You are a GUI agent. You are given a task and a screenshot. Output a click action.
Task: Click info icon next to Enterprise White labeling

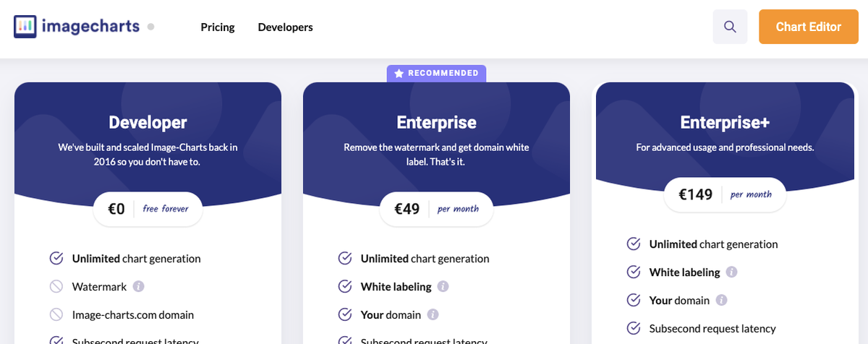pyautogui.click(x=443, y=287)
